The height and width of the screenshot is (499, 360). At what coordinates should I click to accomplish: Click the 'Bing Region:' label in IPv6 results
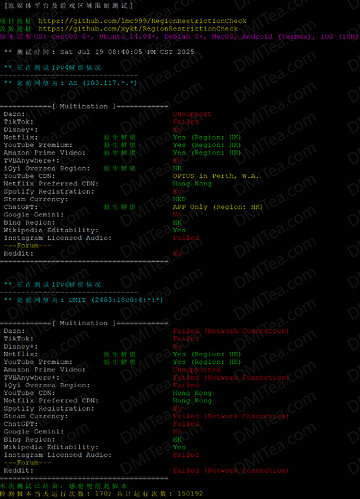pos(29,440)
